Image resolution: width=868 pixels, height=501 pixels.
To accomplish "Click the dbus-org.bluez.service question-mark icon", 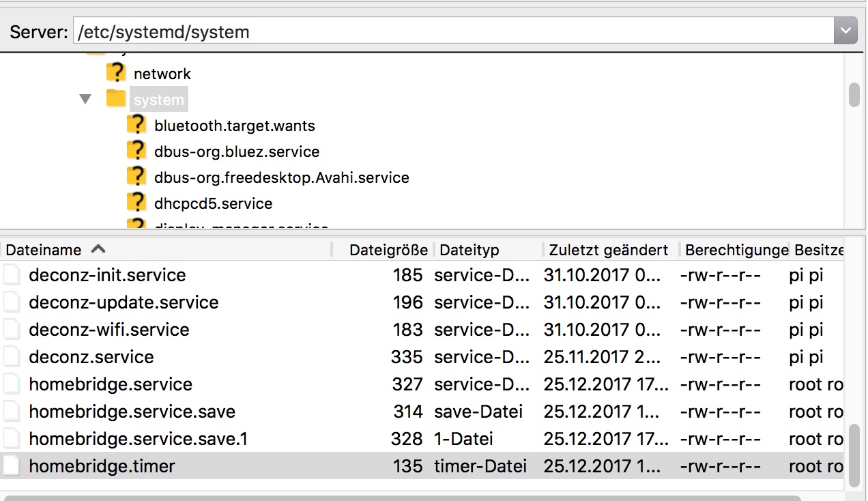I will [137, 151].
